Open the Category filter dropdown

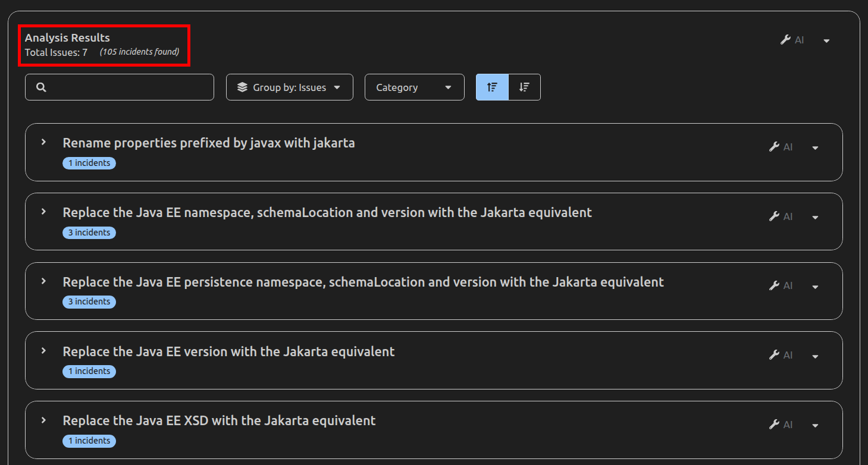pos(415,87)
